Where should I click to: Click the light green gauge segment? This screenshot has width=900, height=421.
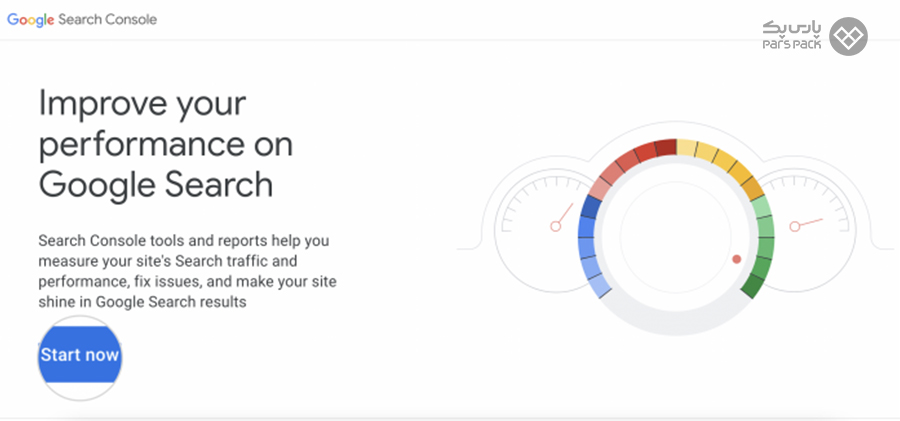pyautogui.click(x=761, y=207)
